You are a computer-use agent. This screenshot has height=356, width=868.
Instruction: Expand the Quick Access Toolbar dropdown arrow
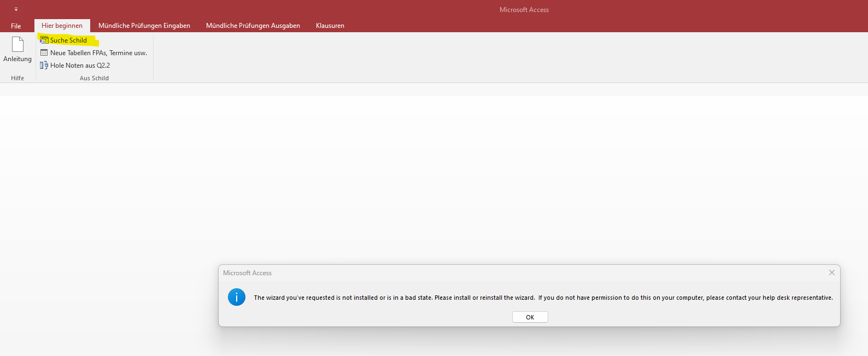pyautogui.click(x=16, y=9)
